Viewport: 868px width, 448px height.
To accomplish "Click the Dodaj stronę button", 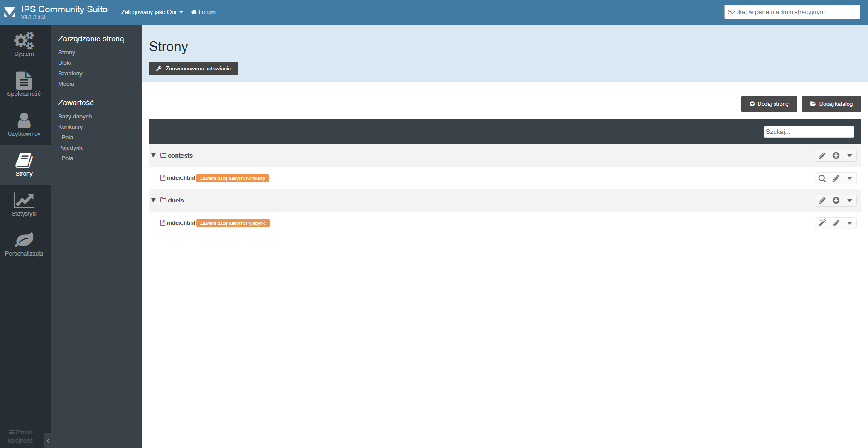I will pyautogui.click(x=769, y=104).
